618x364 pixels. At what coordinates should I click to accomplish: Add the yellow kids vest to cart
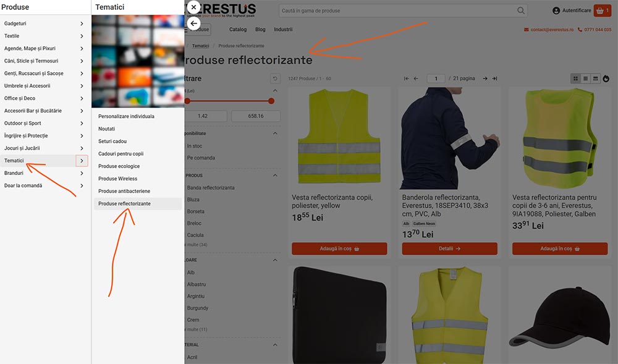point(339,248)
